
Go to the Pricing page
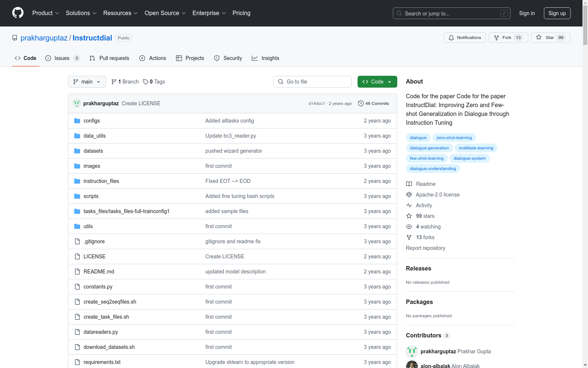coord(241,13)
